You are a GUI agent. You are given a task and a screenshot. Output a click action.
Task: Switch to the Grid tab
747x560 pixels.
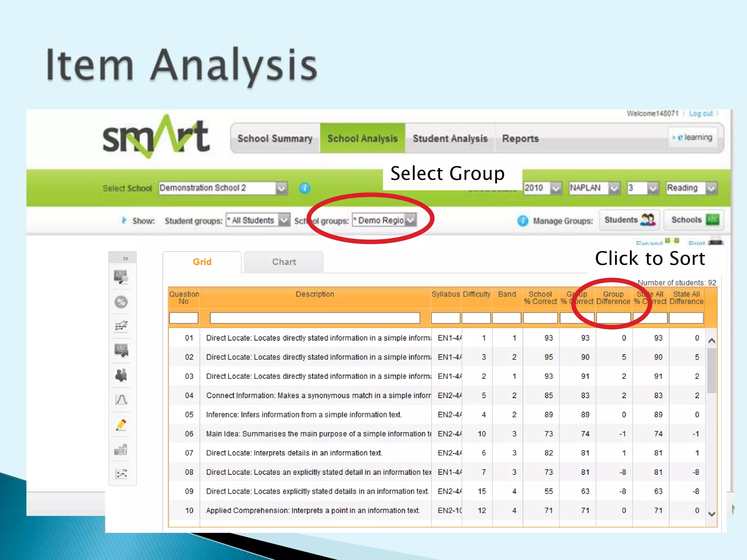[202, 262]
